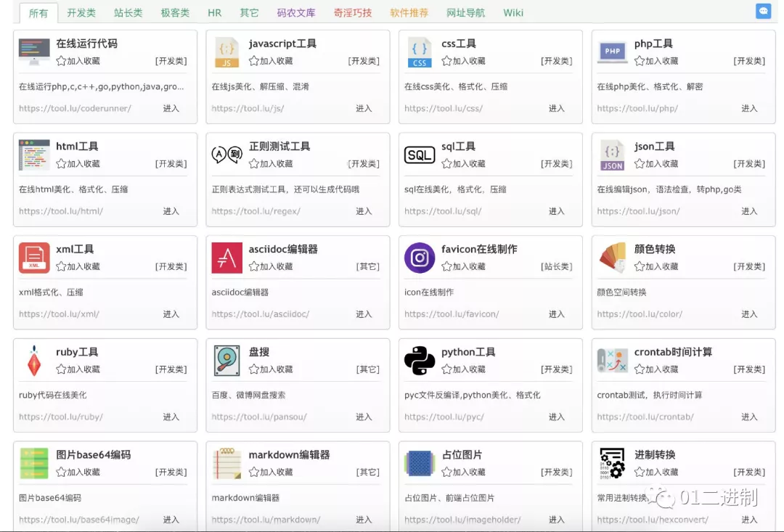Click the 进制转换 card title
This screenshot has height=532, width=784.
[655, 455]
